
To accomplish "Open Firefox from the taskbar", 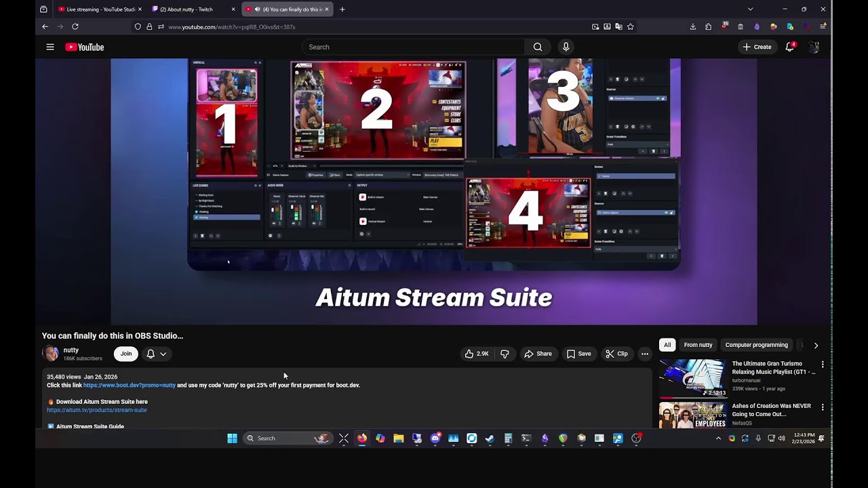I will (362, 439).
